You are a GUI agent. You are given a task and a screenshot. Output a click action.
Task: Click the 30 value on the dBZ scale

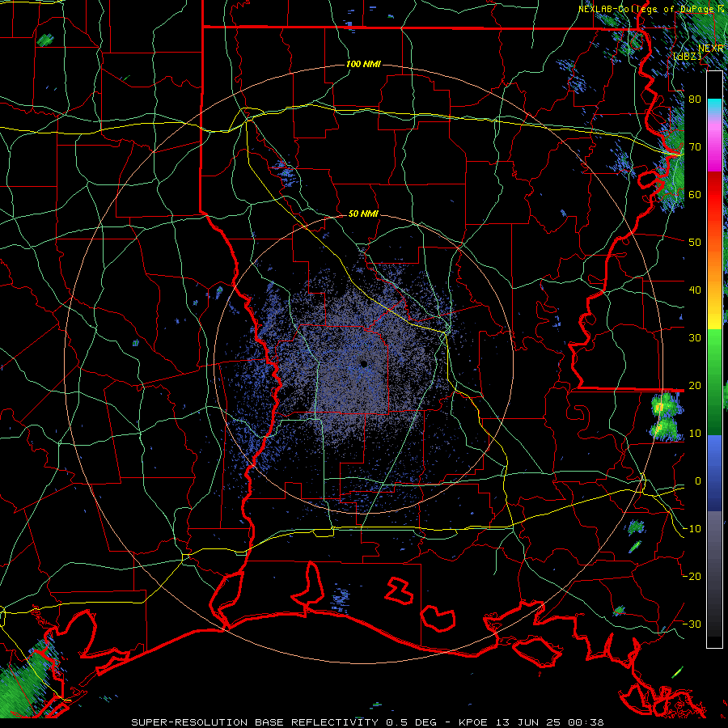(x=695, y=338)
